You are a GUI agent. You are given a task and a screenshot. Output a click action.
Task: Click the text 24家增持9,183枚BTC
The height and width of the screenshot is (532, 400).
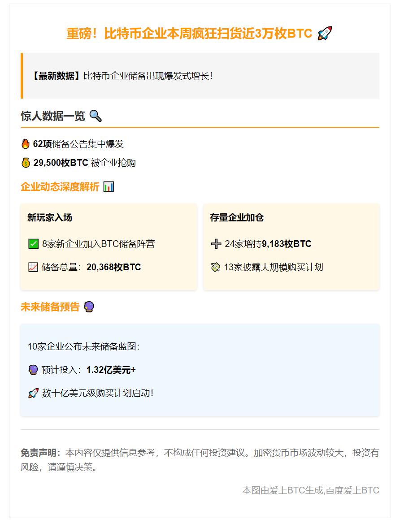pos(268,244)
